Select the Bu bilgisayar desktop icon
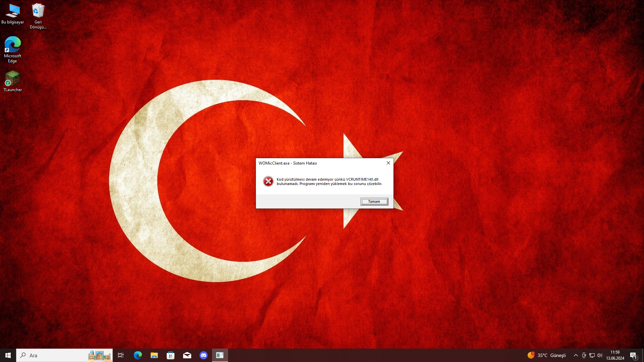 pos(12,14)
